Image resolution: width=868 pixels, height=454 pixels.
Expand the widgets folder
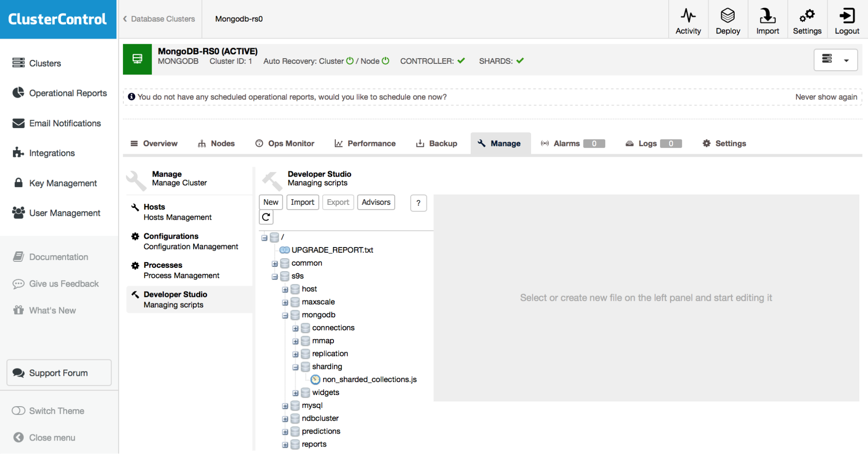(x=295, y=393)
